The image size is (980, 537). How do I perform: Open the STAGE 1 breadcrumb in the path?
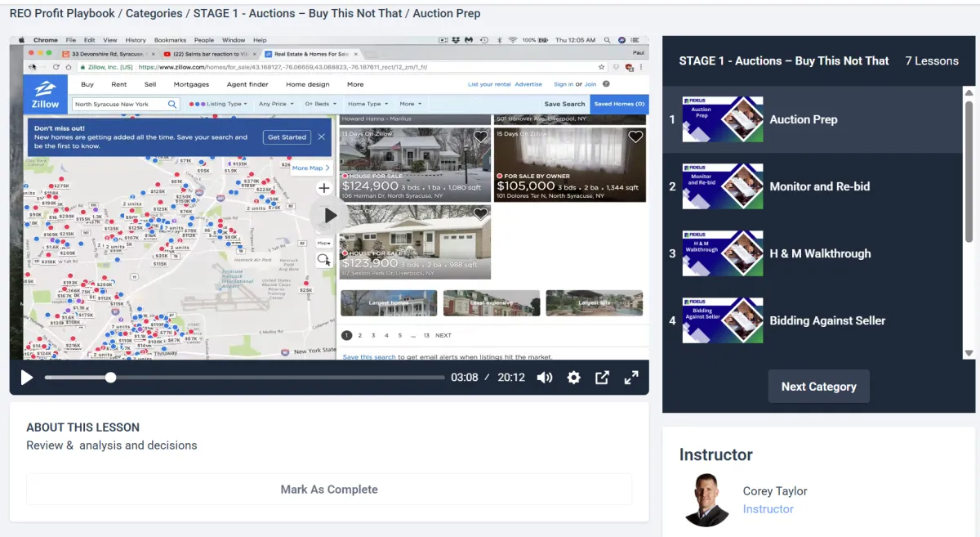[298, 13]
